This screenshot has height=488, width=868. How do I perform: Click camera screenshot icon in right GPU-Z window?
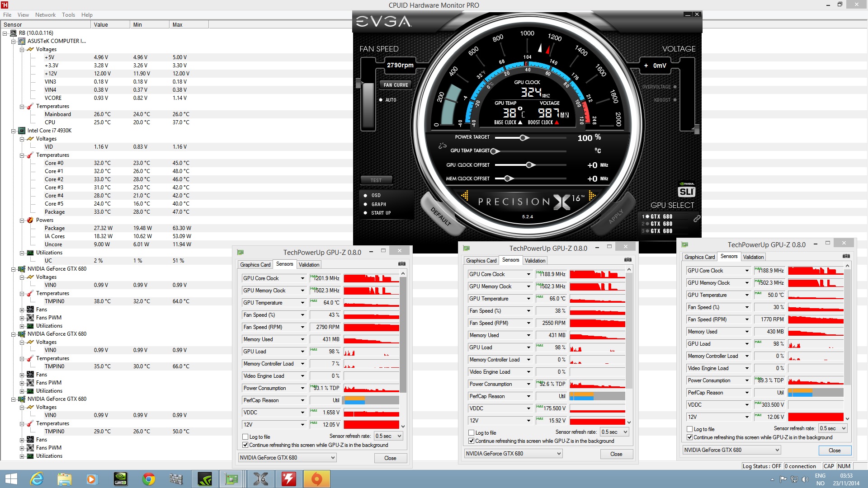tap(846, 256)
